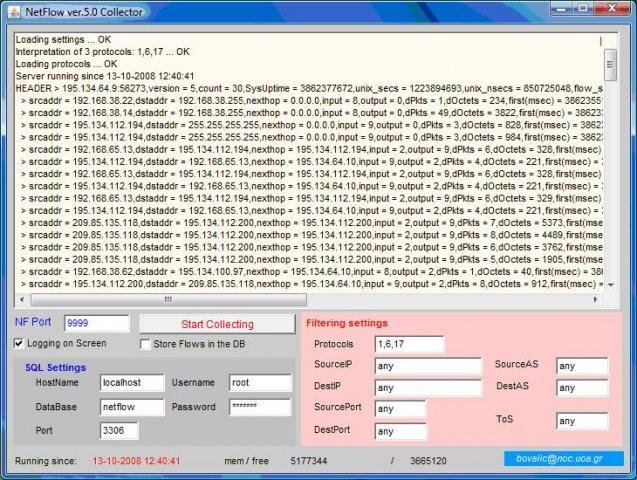637x480 pixels.
Task: Click the log line with srcaddr 192.168.38.22
Action: 311,100
